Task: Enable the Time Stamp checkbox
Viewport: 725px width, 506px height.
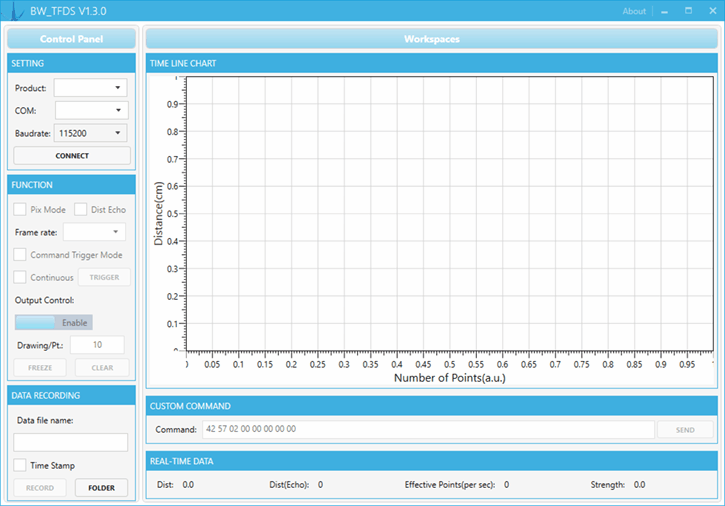Action: (x=20, y=465)
